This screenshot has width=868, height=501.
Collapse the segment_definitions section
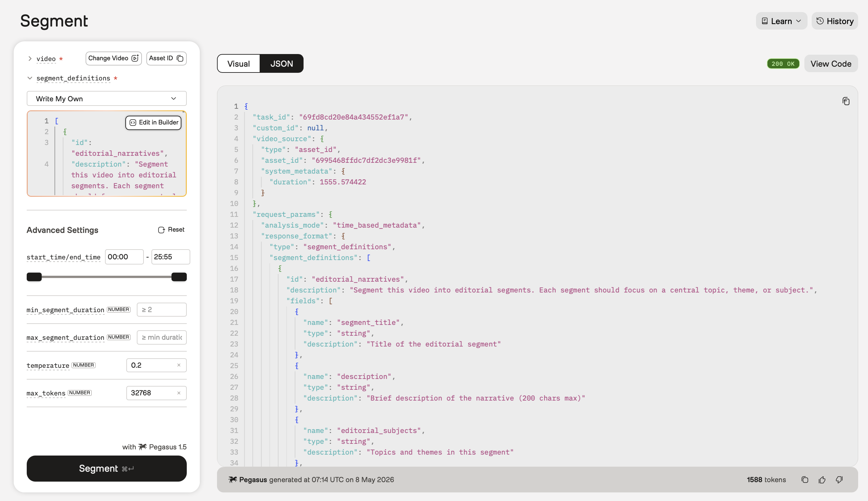[x=30, y=78]
